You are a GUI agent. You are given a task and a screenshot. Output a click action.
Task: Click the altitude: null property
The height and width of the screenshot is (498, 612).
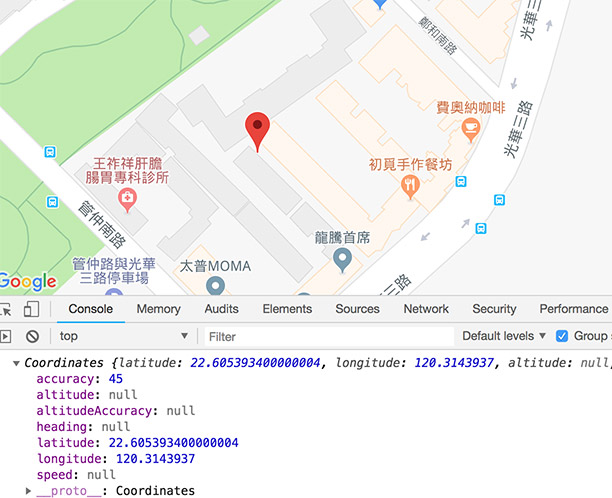pyautogui.click(x=87, y=395)
